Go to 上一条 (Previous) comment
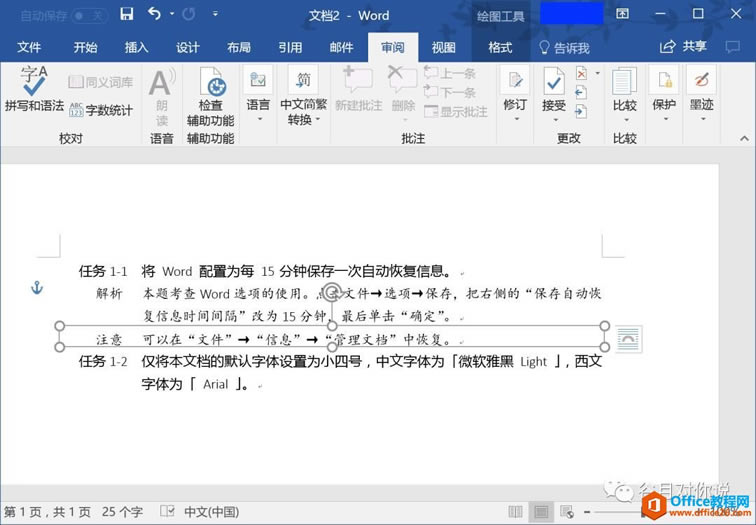756x525 pixels. pyautogui.click(x=450, y=73)
